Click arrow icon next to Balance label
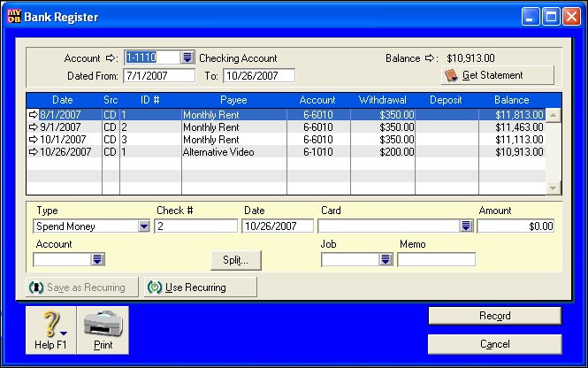 (430, 57)
